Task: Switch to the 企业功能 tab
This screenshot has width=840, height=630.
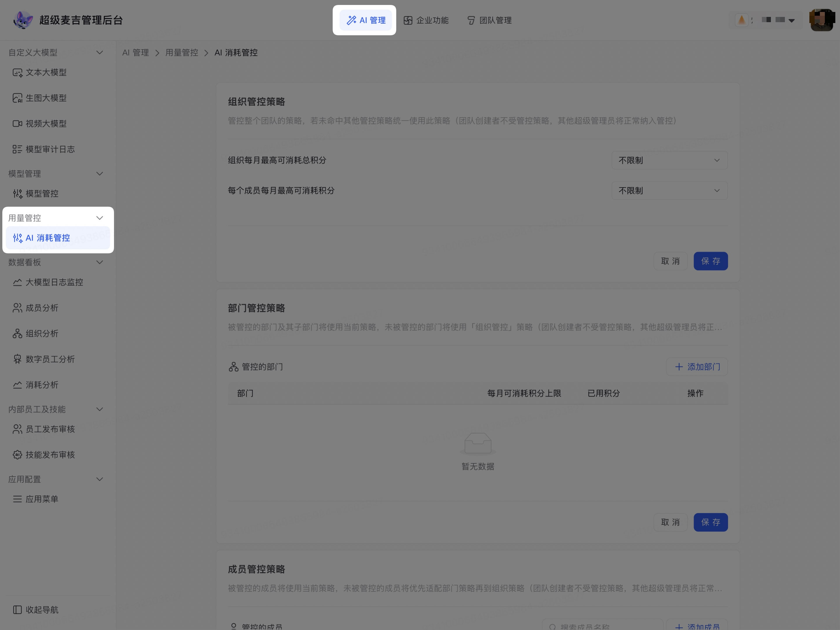Action: (x=426, y=20)
